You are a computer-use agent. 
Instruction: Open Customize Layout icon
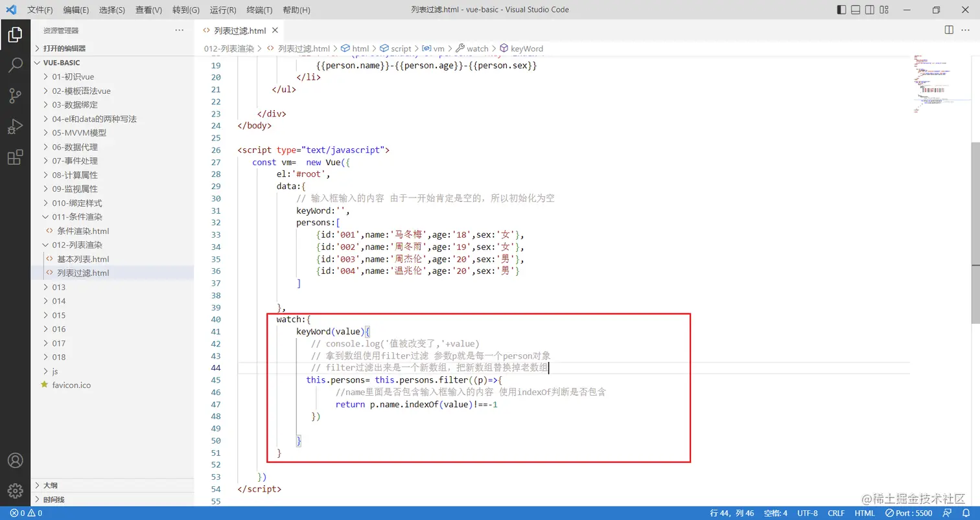(884, 10)
